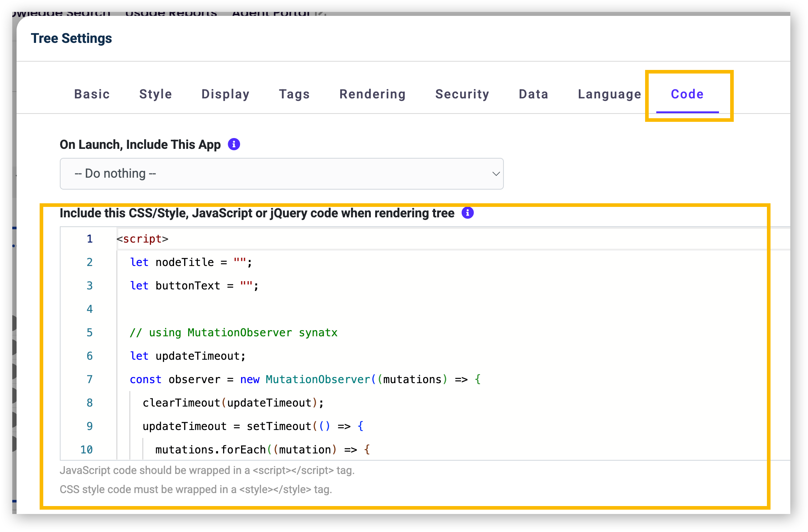Click the setTimeout code line
The height and width of the screenshot is (532, 808).
coord(253,426)
